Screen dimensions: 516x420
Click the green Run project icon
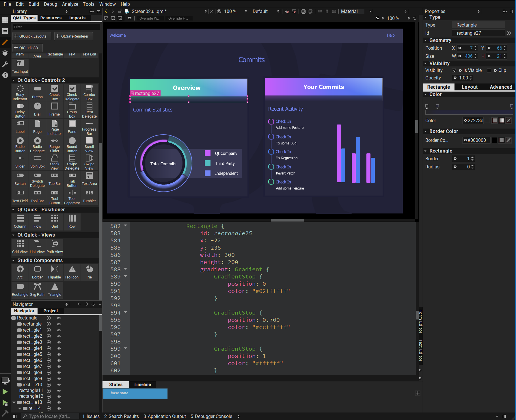(5, 392)
